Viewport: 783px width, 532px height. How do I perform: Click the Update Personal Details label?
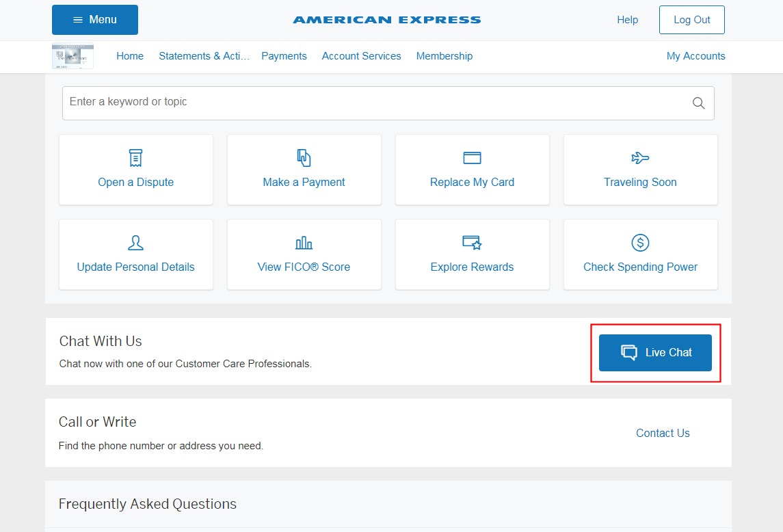tap(136, 267)
